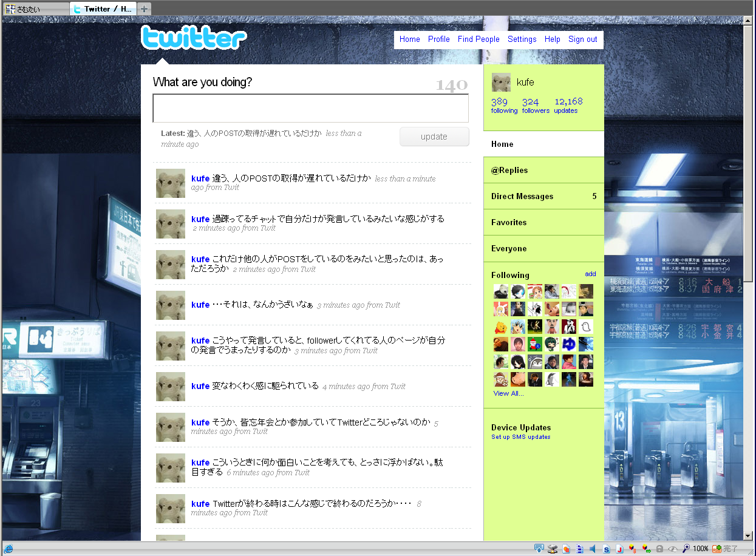Open the blue ゆ character avatar in Following

click(x=569, y=344)
